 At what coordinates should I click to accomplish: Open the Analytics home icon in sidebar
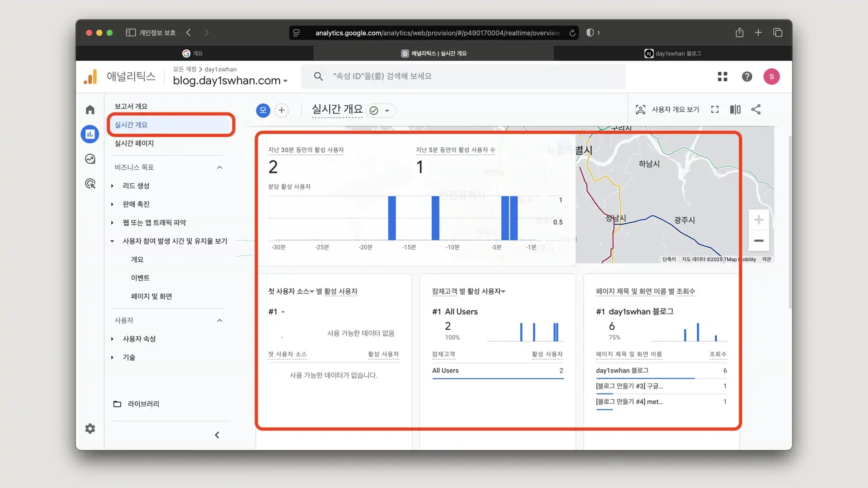[x=90, y=110]
